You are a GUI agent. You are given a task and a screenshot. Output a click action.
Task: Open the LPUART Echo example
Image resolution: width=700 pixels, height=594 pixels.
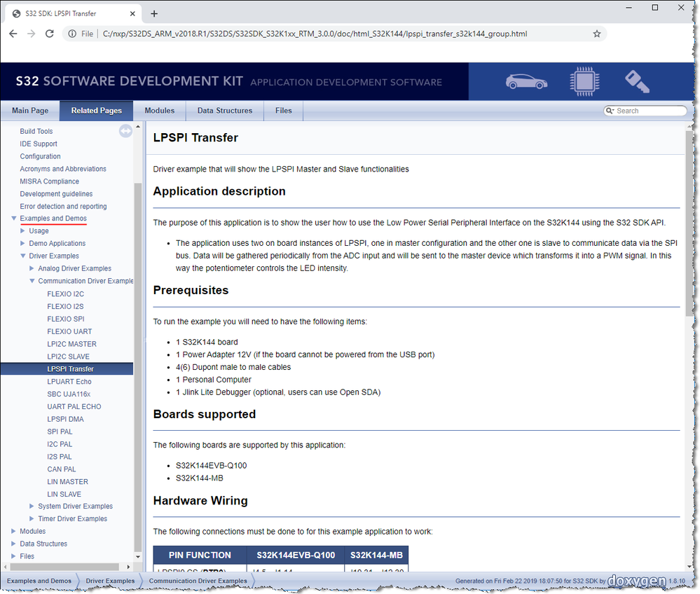[69, 382]
